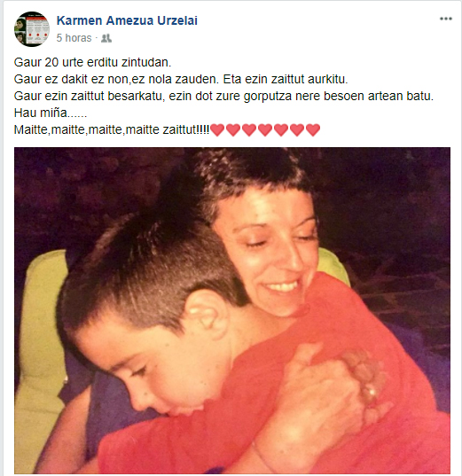
Task: Open the Karmen Amezua Urzelai profile link
Action: click(127, 20)
